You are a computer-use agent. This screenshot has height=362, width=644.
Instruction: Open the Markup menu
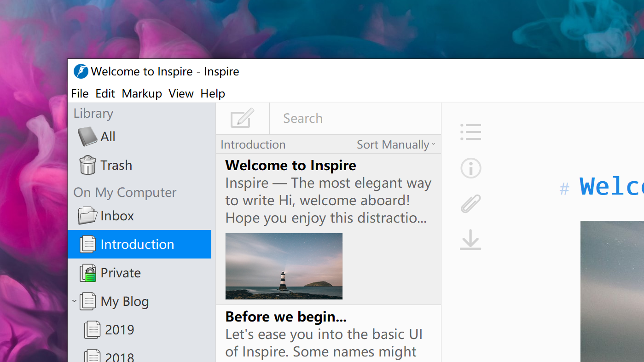(142, 93)
